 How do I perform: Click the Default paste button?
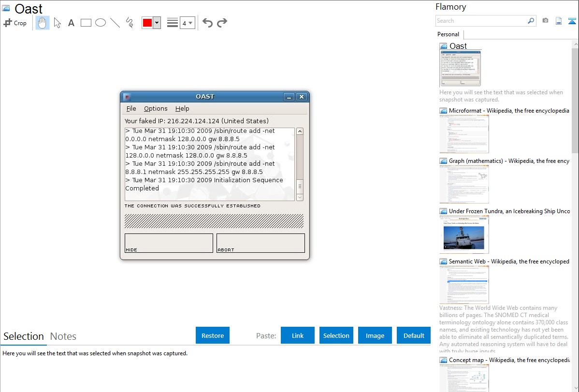pyautogui.click(x=414, y=335)
